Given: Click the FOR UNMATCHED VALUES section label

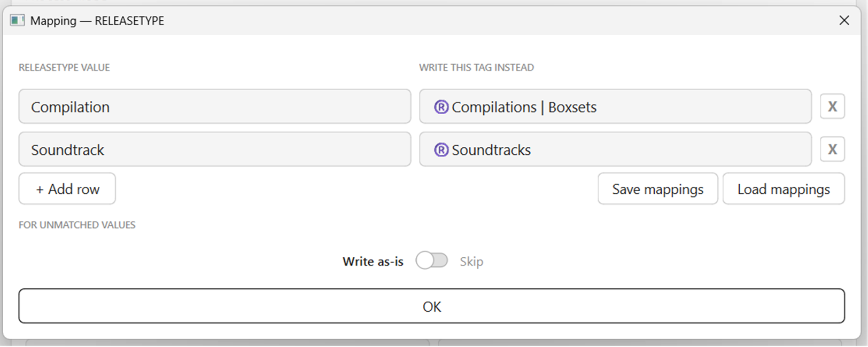Looking at the screenshot, I should point(77,225).
